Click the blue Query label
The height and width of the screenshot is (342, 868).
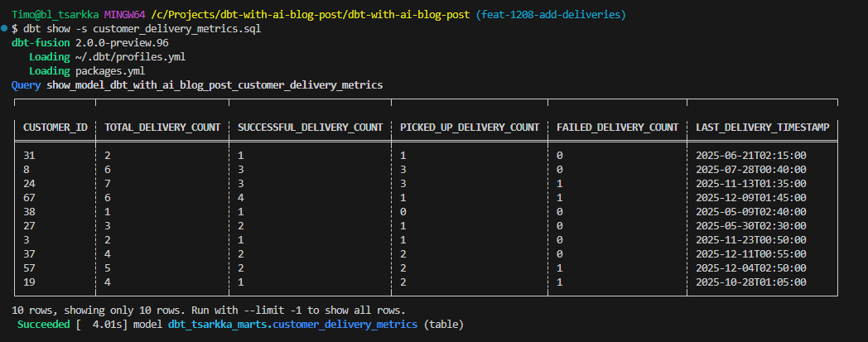coord(26,85)
